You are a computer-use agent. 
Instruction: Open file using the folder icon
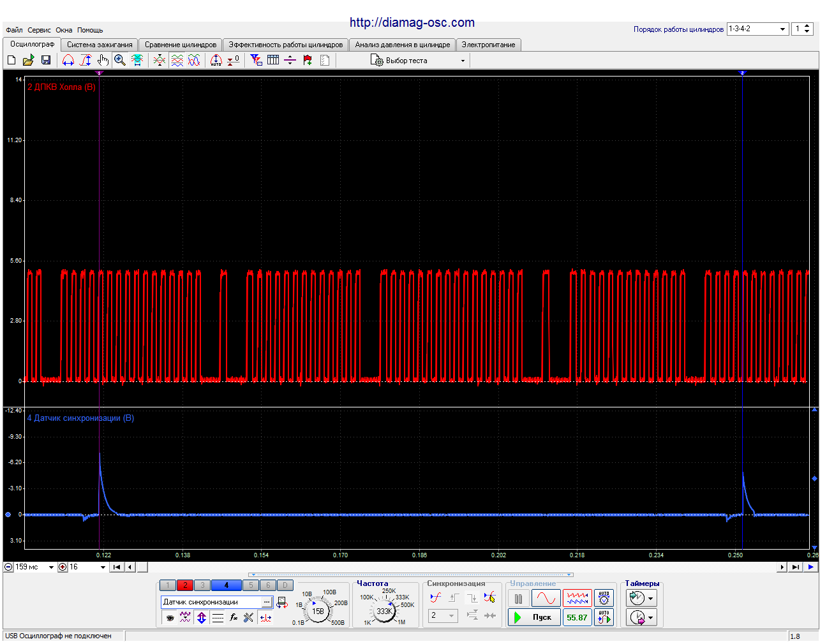[x=28, y=60]
